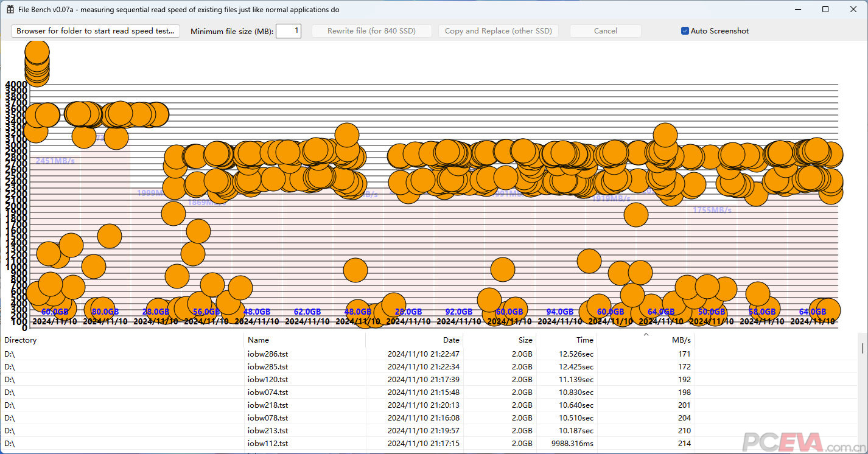The width and height of the screenshot is (868, 454).
Task: Click Browser for folder to start read speed test button
Action: click(96, 31)
